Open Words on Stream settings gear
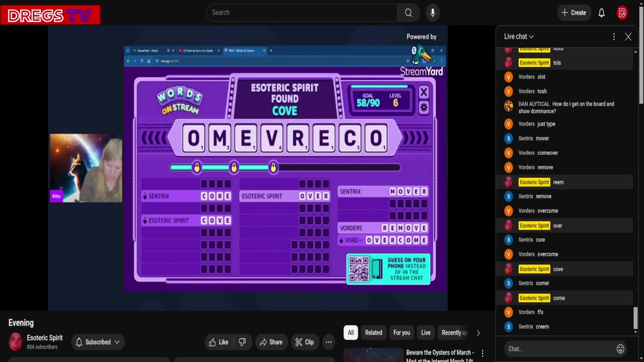Viewport: 644px width, 362px height. click(x=424, y=107)
